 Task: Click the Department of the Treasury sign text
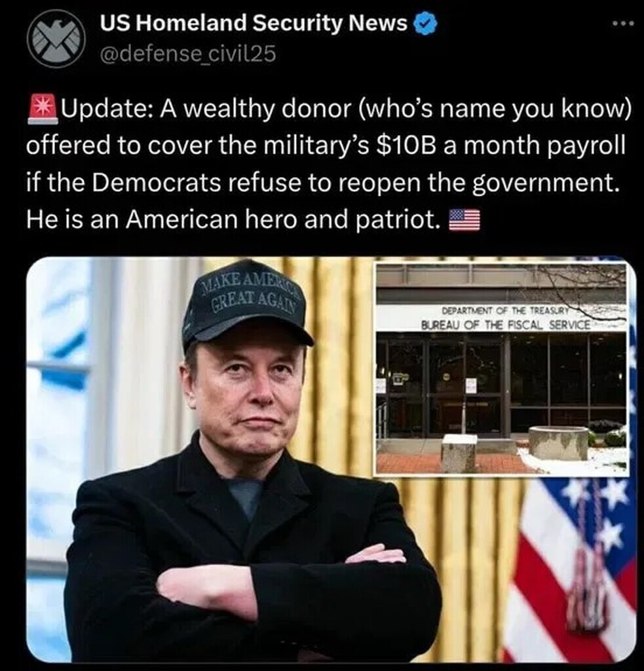pos(504,311)
